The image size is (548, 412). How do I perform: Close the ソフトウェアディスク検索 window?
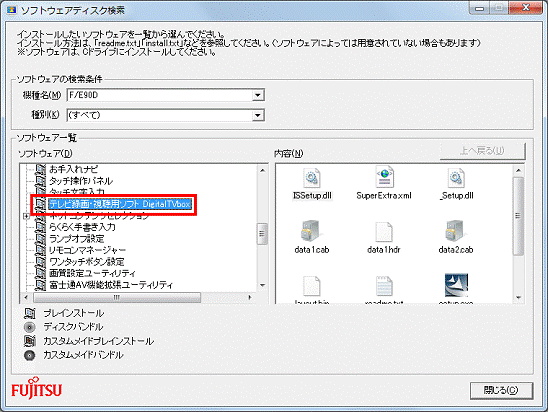click(526, 8)
